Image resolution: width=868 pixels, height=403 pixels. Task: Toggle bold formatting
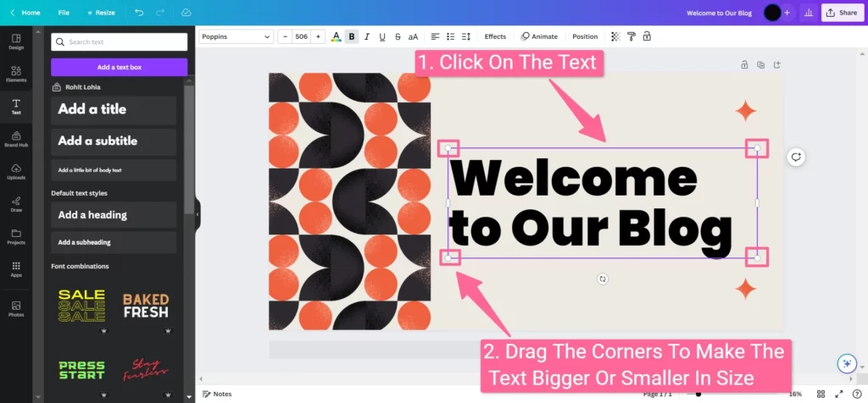[352, 36]
